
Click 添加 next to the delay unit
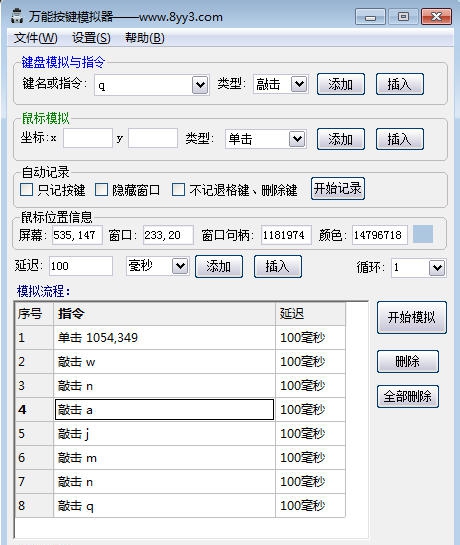pyautogui.click(x=219, y=267)
